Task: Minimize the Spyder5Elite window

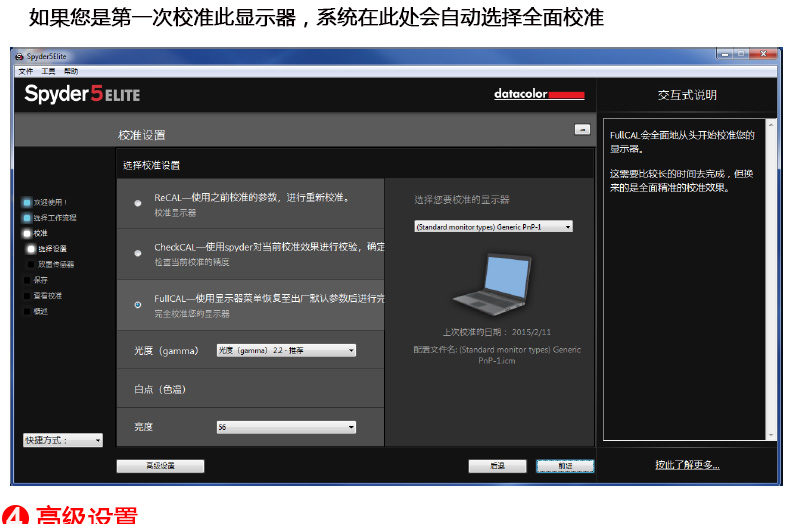Action: pyautogui.click(x=725, y=53)
